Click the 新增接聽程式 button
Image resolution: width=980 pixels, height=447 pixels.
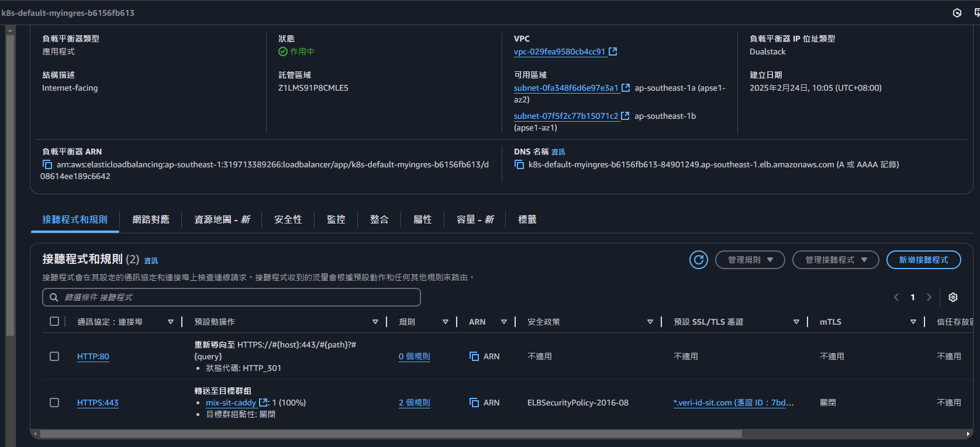tap(923, 260)
